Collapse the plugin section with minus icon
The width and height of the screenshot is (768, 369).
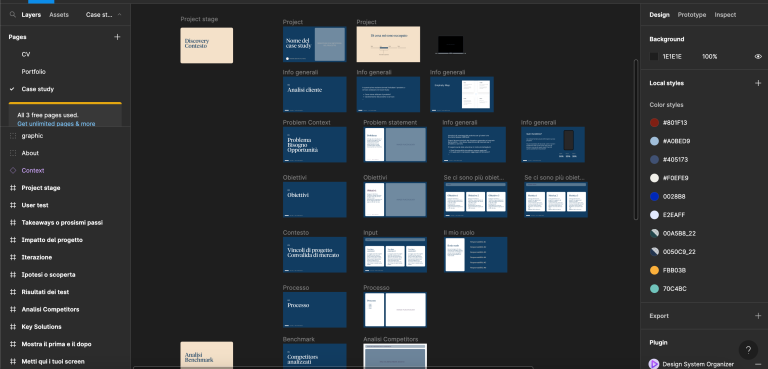[x=758, y=364]
